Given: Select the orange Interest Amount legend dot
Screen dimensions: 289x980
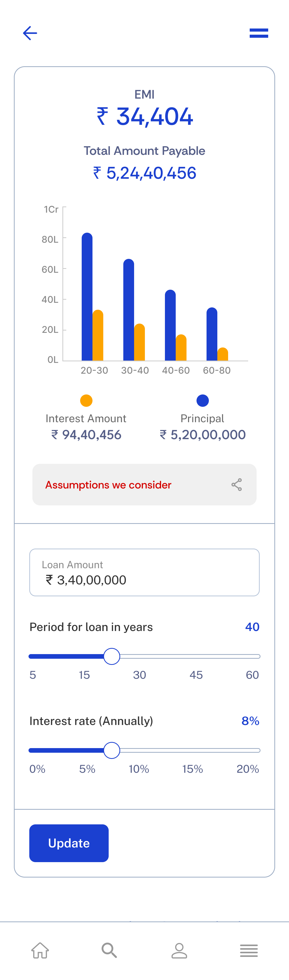Looking at the screenshot, I should click(86, 400).
